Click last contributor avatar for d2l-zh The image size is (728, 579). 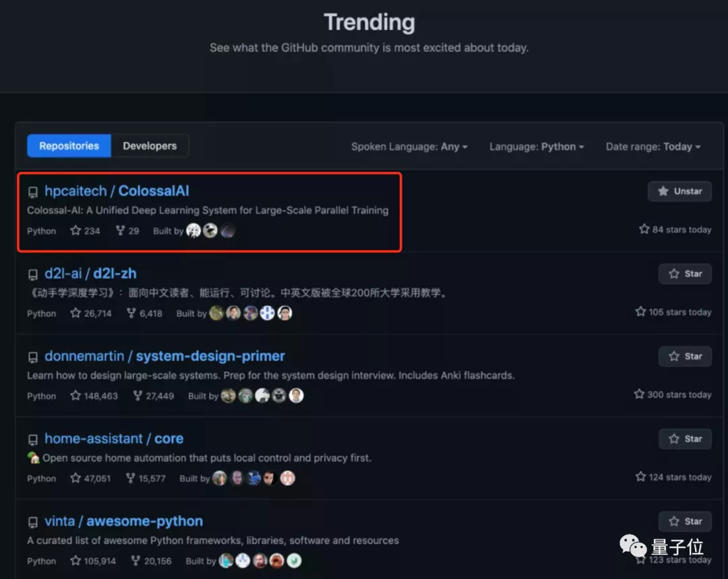(x=284, y=313)
